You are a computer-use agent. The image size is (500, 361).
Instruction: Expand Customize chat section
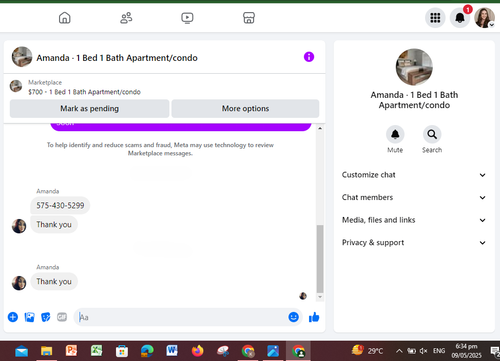click(414, 175)
